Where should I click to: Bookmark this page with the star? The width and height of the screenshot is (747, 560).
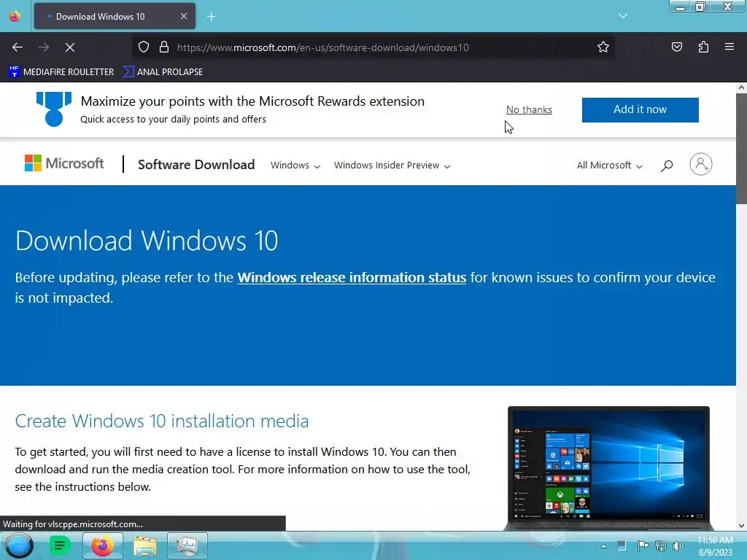tap(603, 47)
